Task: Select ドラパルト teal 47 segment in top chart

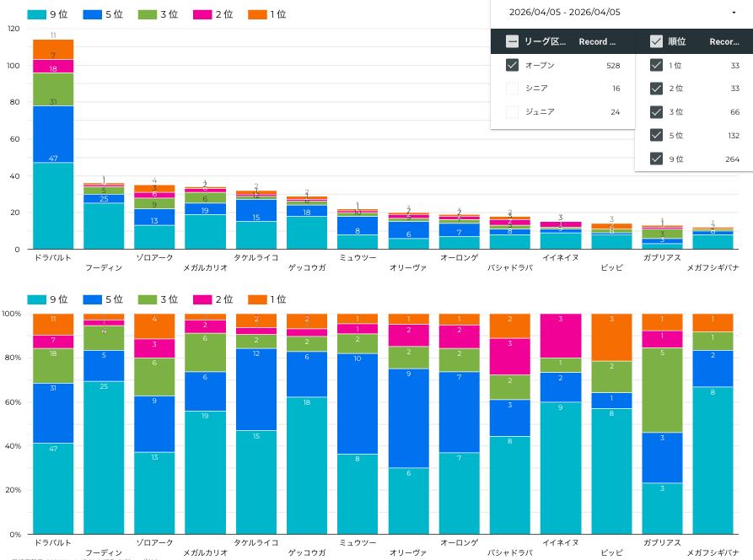Action: pos(53,205)
